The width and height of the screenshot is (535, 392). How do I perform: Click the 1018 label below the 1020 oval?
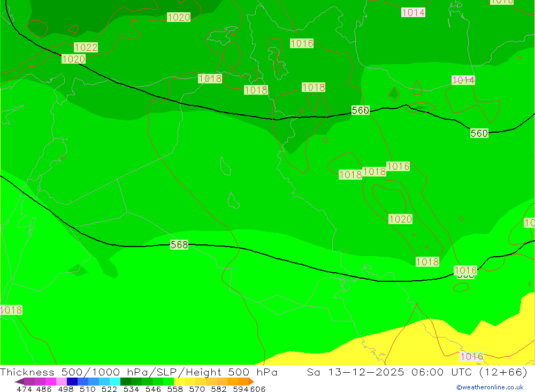point(427,262)
